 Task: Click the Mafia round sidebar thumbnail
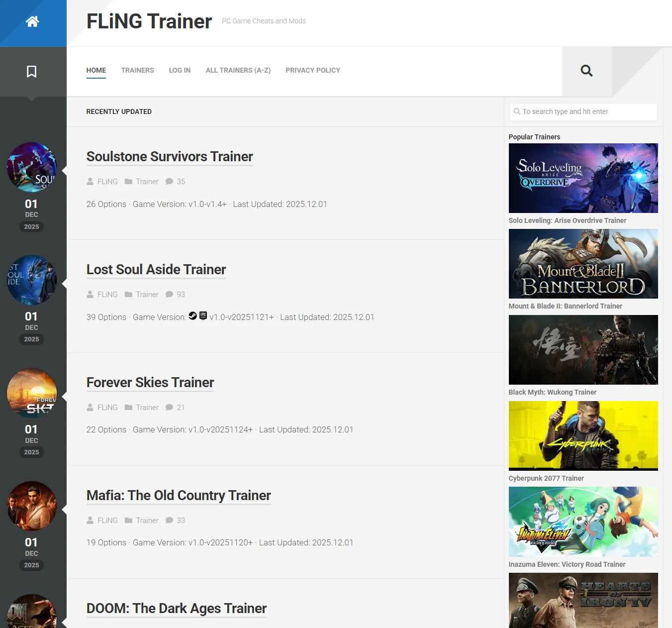(32, 506)
